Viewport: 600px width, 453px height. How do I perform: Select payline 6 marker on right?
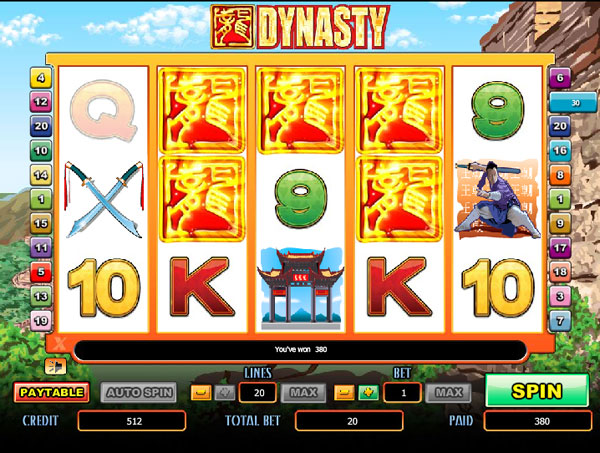coord(560,78)
